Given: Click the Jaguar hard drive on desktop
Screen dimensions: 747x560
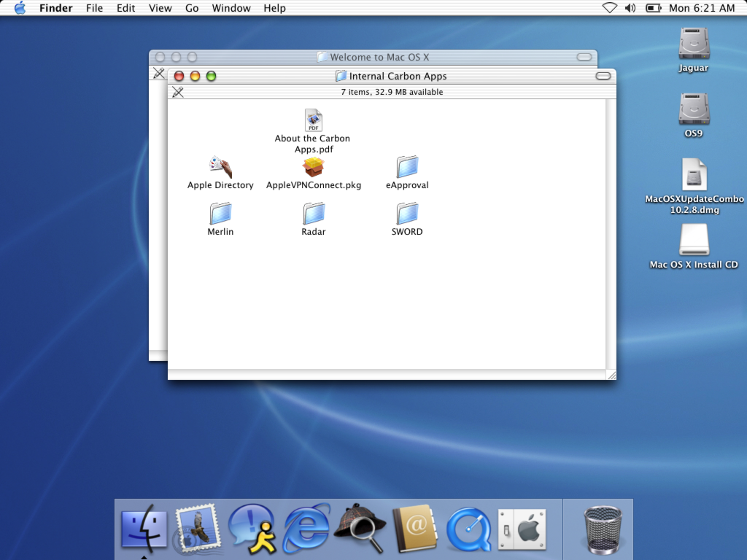Looking at the screenshot, I should [x=694, y=44].
